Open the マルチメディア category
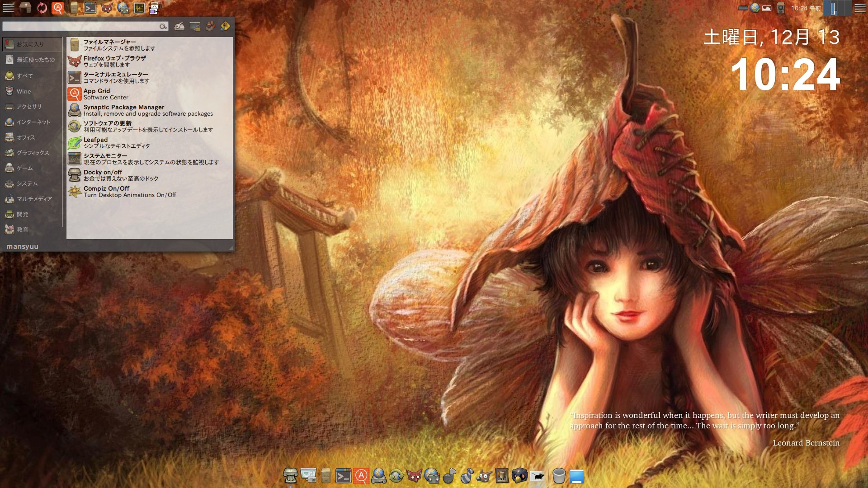868x488 pixels. pyautogui.click(x=32, y=199)
